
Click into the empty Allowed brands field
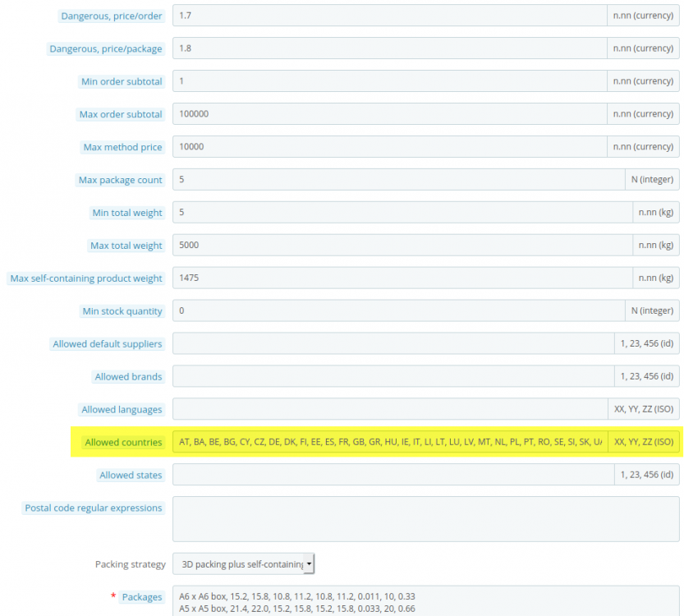pyautogui.click(x=370, y=376)
